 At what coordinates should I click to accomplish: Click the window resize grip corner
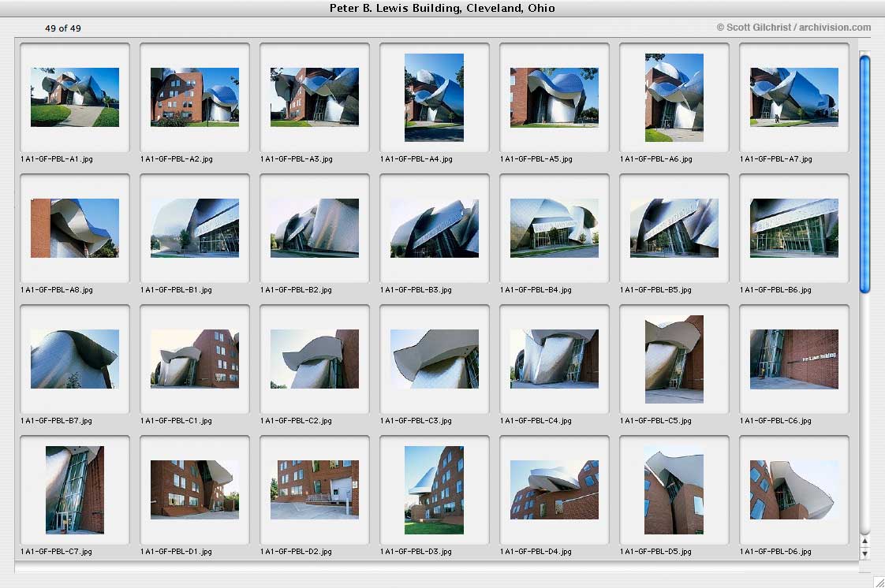click(879, 582)
